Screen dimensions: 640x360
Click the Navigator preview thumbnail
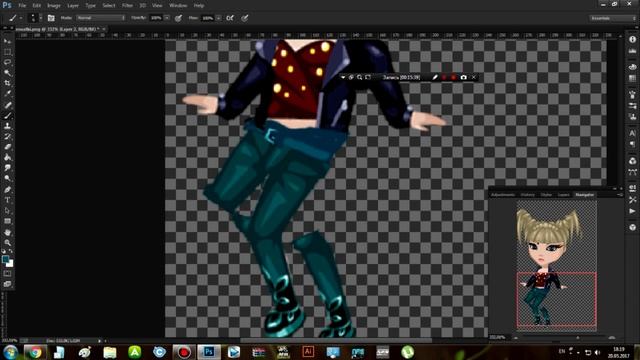[556, 266]
